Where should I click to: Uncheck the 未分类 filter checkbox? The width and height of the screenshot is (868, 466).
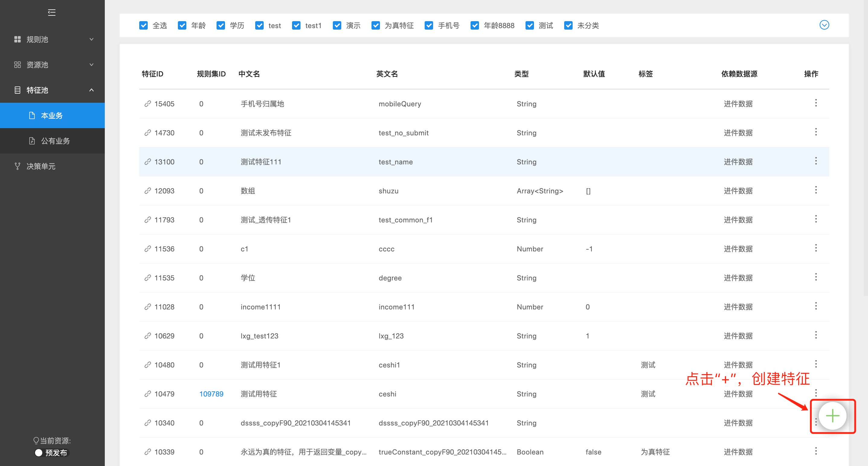coord(568,25)
